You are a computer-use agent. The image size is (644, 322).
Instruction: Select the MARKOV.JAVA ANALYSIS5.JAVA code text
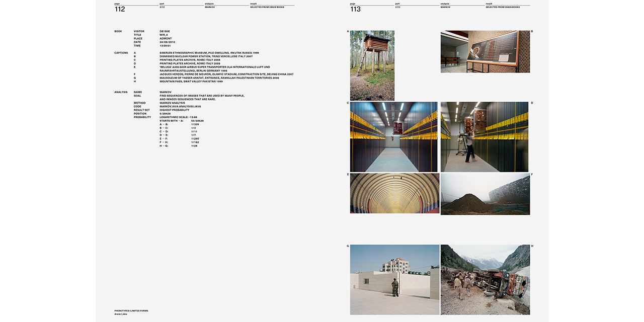[180, 107]
